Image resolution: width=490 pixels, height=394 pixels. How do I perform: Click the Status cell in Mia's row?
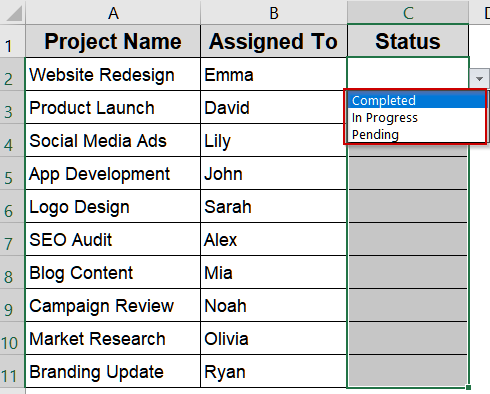click(408, 272)
